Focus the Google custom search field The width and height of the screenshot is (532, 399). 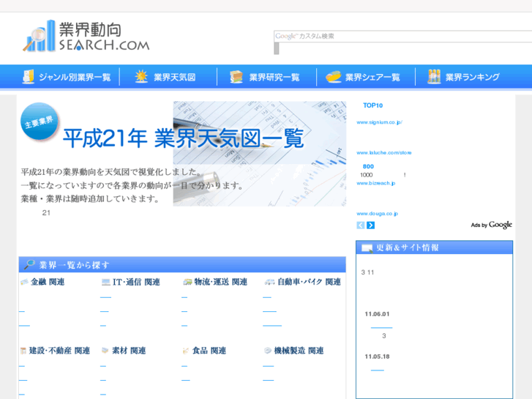click(x=401, y=36)
